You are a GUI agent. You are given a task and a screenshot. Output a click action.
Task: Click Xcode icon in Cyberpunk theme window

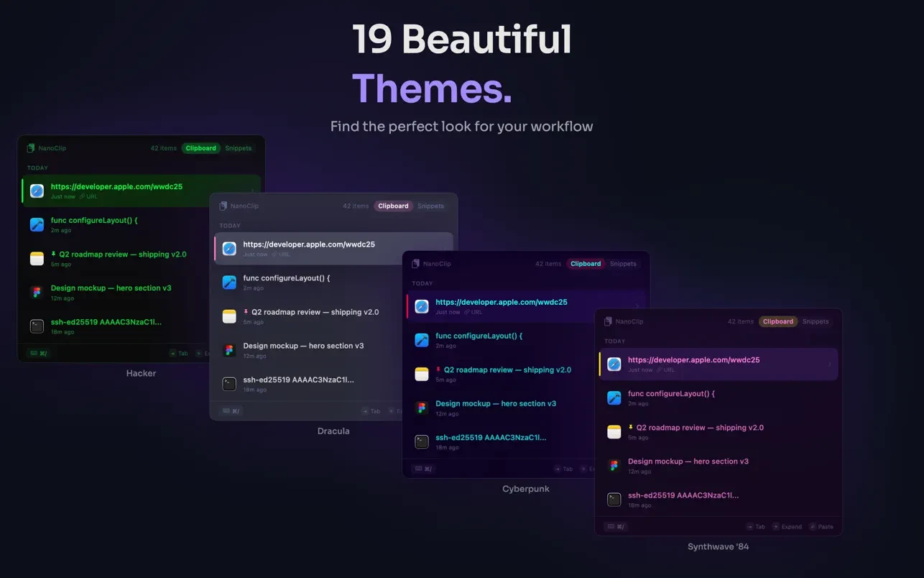pyautogui.click(x=422, y=340)
